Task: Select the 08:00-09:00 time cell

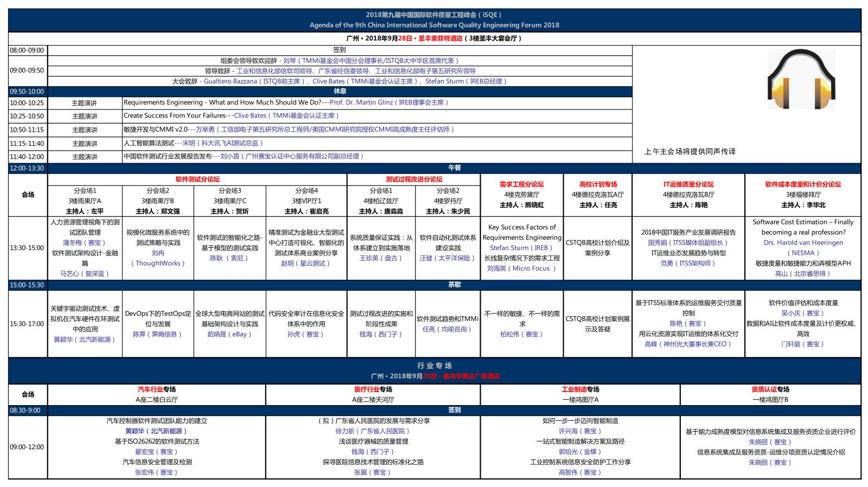Action: pyautogui.click(x=28, y=50)
